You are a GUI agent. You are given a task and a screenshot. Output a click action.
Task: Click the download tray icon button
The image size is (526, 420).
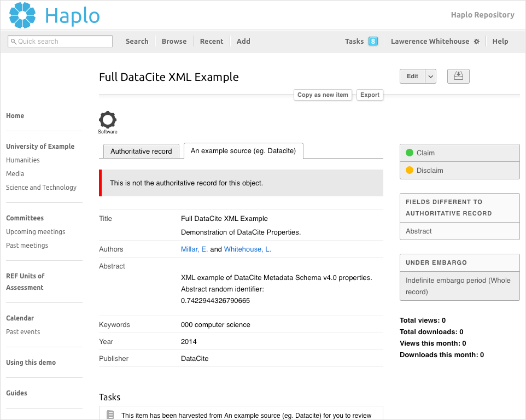tap(458, 77)
